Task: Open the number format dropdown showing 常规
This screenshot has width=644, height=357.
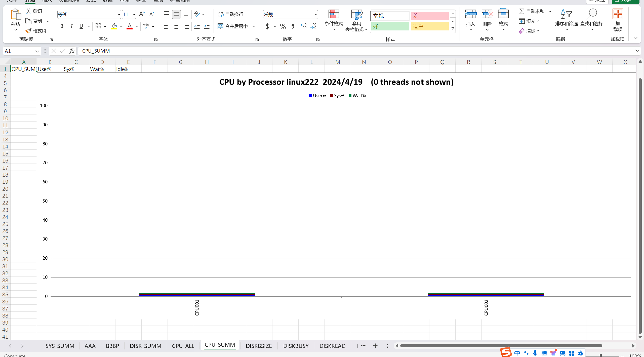Action: [315, 14]
